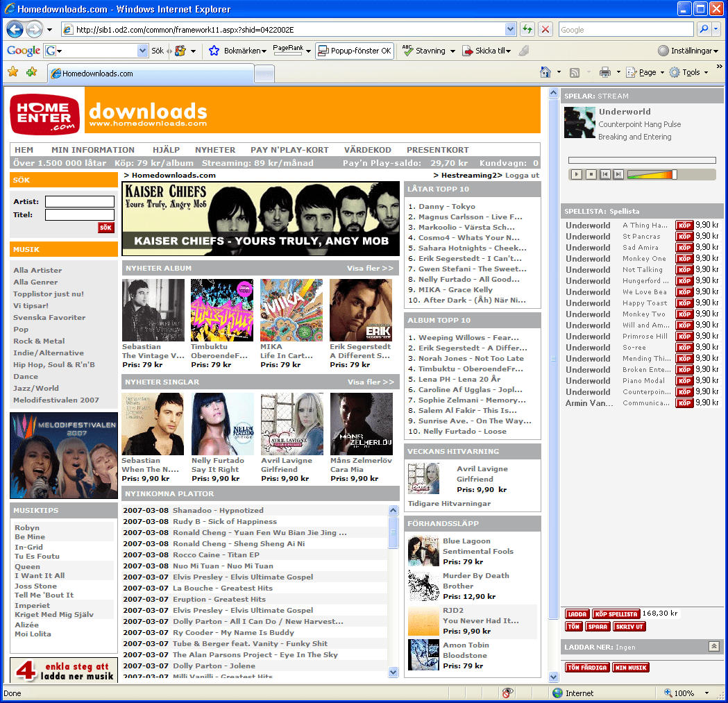728x703 pixels.
Task: Click KÖP icon for Primrose Hill track
Action: pyautogui.click(x=684, y=337)
